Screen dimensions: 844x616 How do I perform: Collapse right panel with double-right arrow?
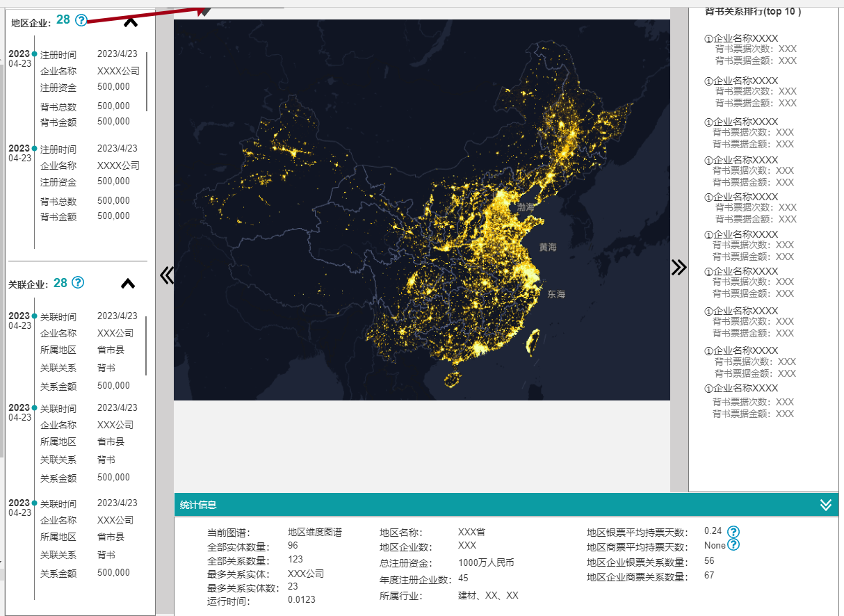pyautogui.click(x=679, y=268)
